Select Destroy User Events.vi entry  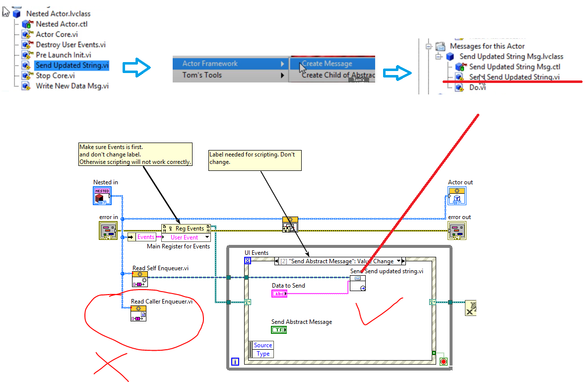tap(70, 45)
